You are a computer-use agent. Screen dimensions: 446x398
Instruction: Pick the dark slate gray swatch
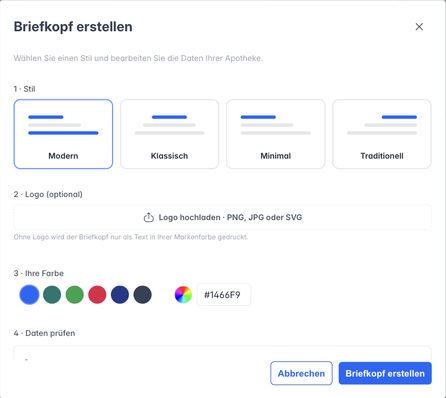tap(143, 295)
